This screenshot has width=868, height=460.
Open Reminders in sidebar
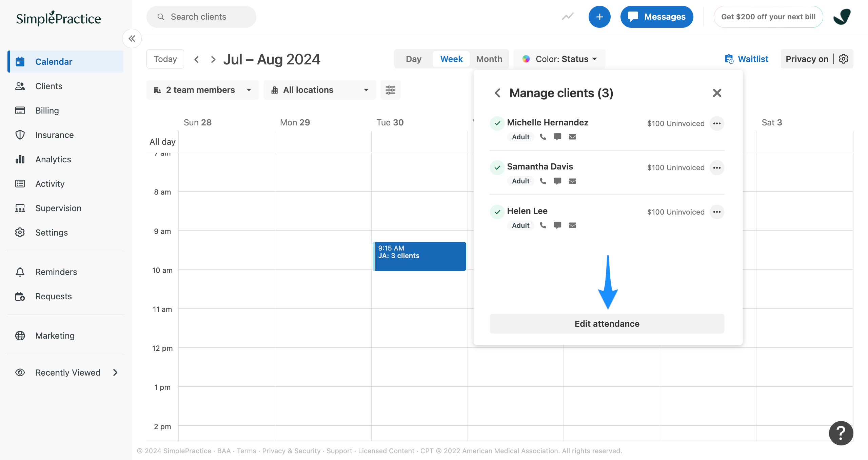tap(65, 272)
